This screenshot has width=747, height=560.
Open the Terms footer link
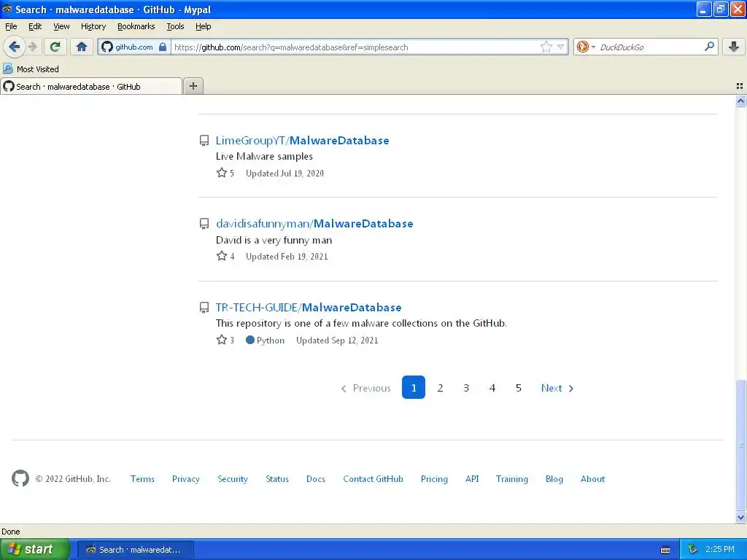pos(142,479)
